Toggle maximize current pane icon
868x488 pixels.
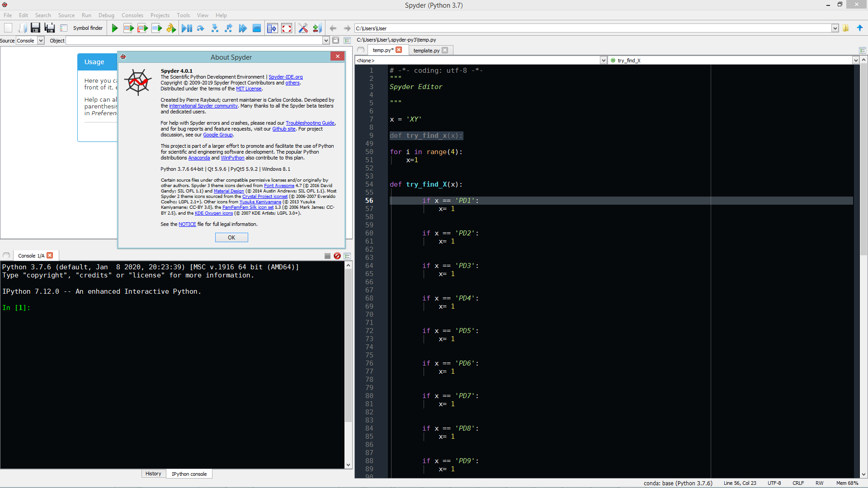(x=272, y=28)
